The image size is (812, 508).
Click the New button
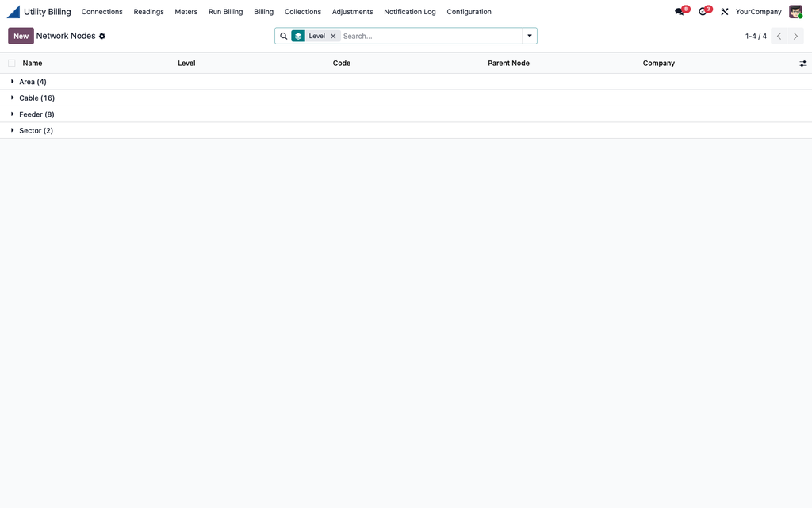pos(21,36)
